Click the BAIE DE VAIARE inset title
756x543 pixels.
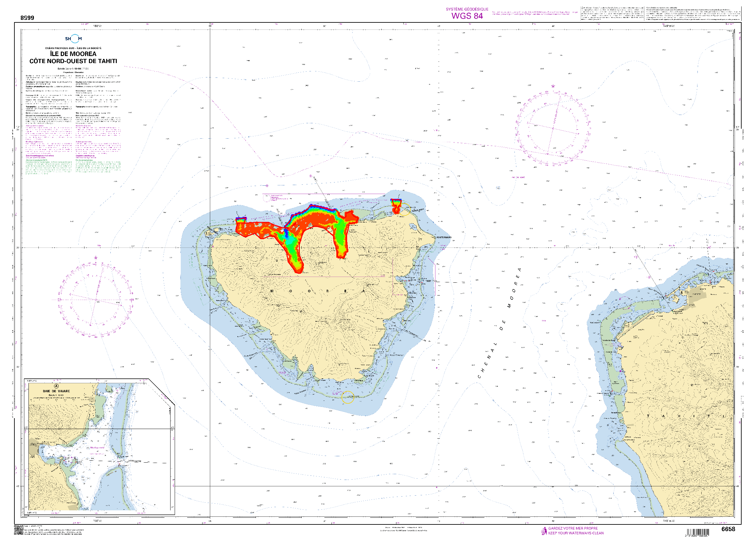point(56,391)
